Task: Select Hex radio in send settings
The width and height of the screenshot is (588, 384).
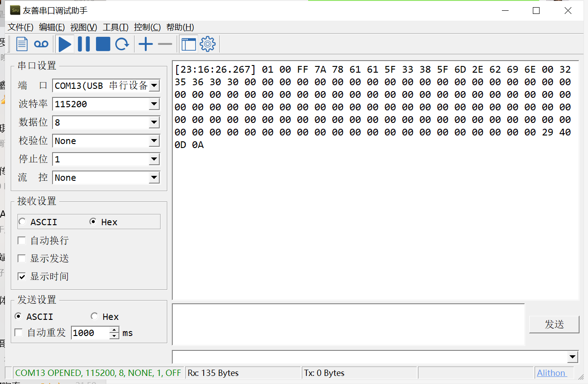Action: click(x=95, y=316)
